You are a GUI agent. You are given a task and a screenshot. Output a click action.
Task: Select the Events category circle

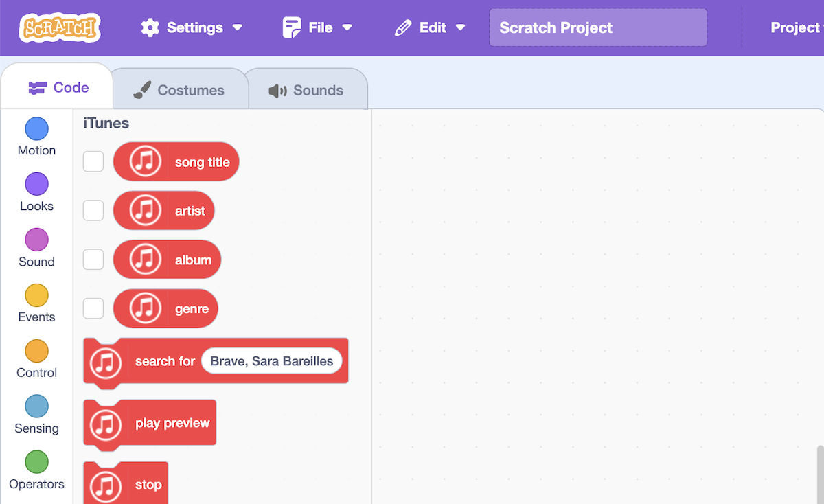pos(36,295)
